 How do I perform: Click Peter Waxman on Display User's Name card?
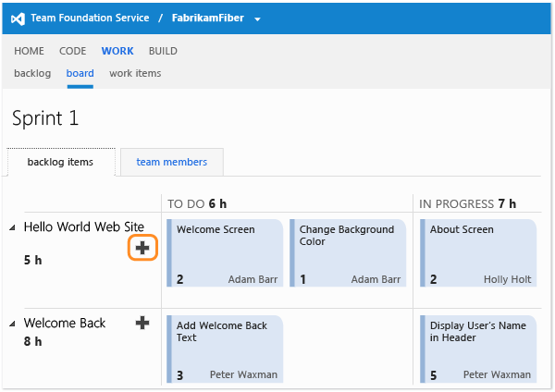497,374
